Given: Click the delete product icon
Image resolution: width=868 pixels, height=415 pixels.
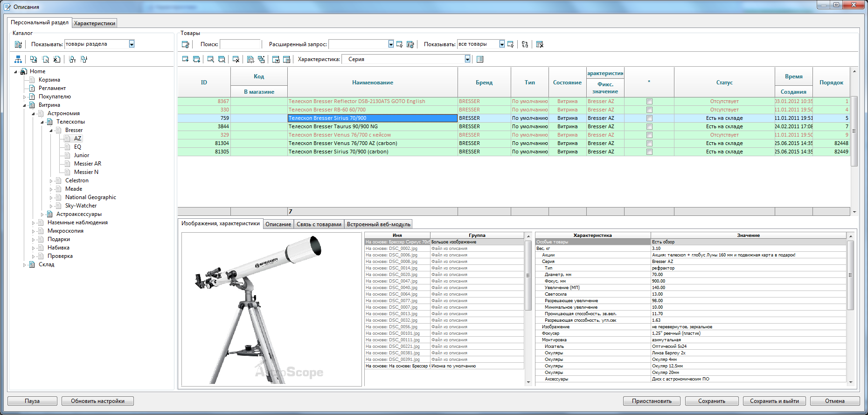Looking at the screenshot, I should click(x=236, y=59).
